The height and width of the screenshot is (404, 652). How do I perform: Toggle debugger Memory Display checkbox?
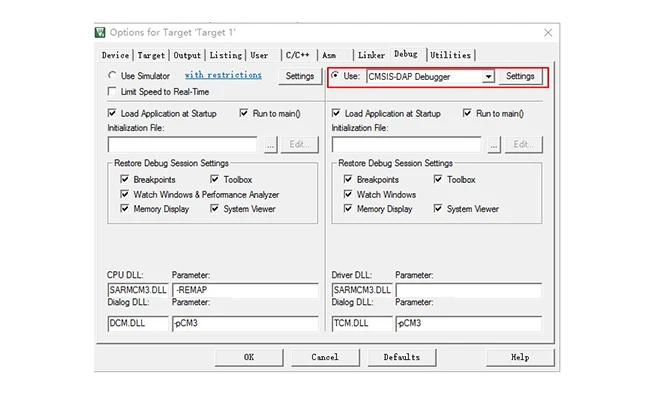click(x=348, y=208)
